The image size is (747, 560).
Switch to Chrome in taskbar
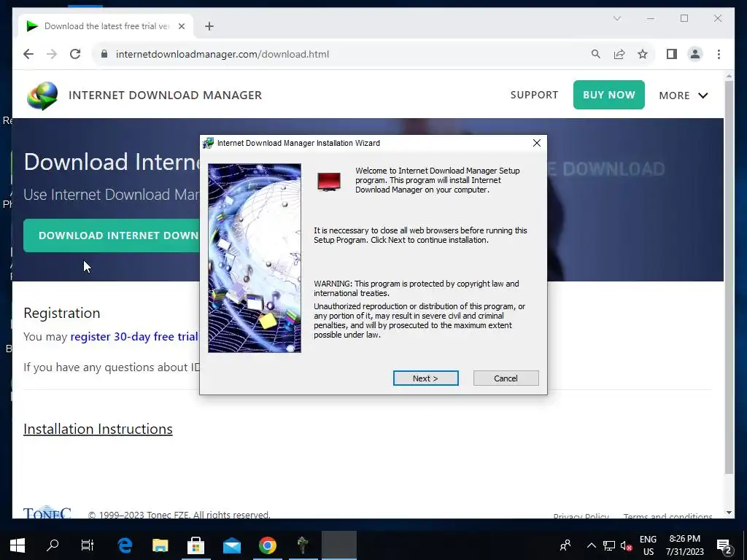click(267, 545)
